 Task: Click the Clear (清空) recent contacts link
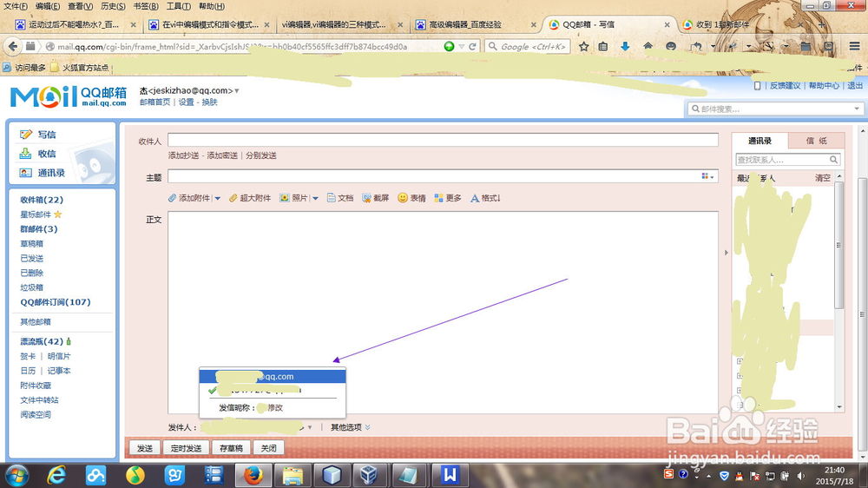click(823, 178)
